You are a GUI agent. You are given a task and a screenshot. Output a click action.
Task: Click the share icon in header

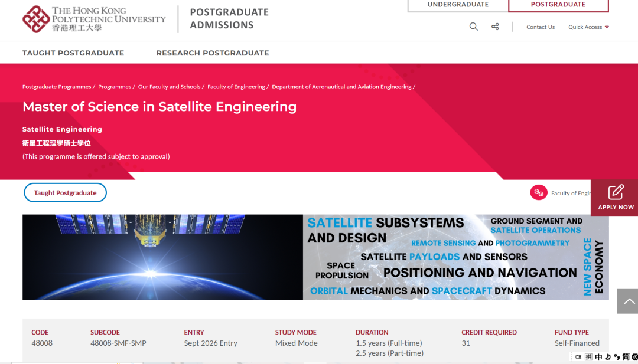495,27
